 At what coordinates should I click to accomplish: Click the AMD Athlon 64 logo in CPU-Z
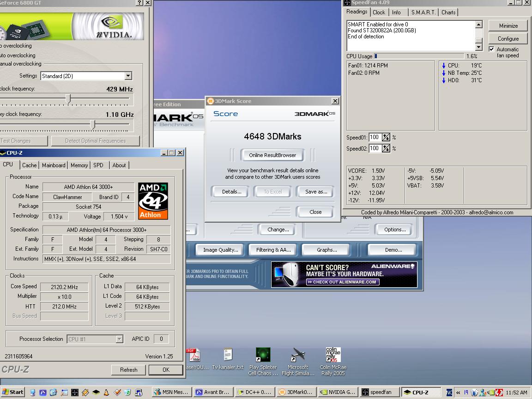point(153,201)
